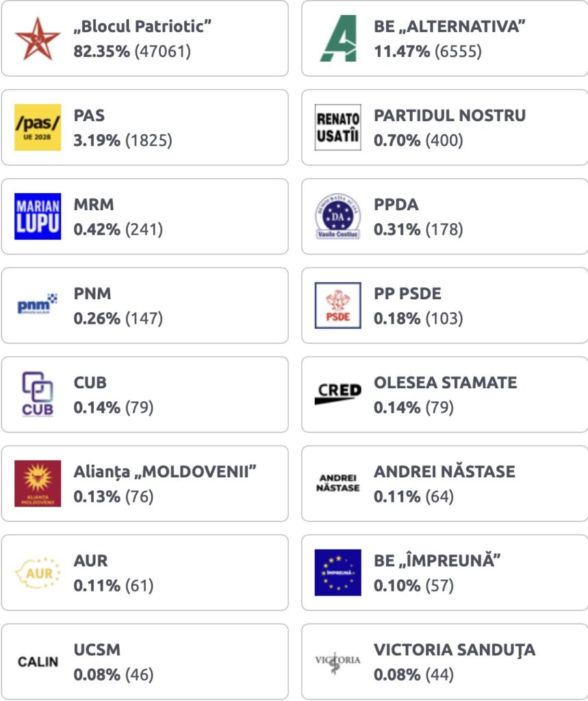Screen dimensions: 588x701
Task: Click the black CRED logo
Action: 338,394
